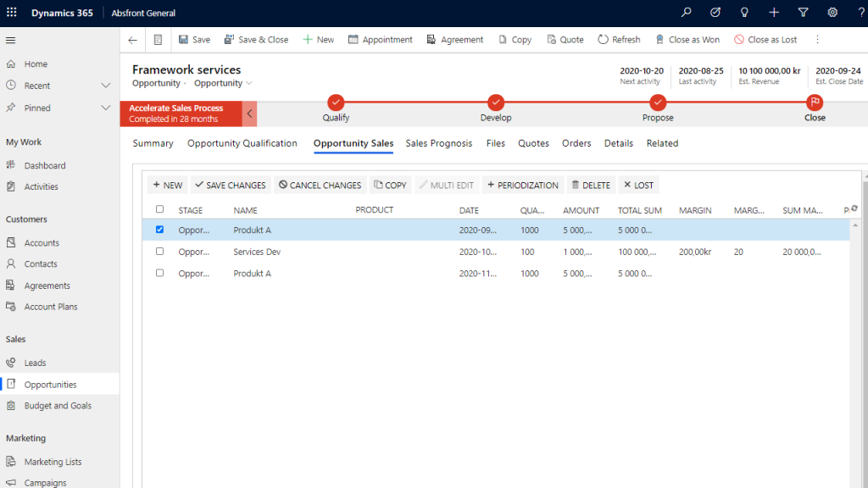Click NEW in the grid toolbar

tap(167, 185)
